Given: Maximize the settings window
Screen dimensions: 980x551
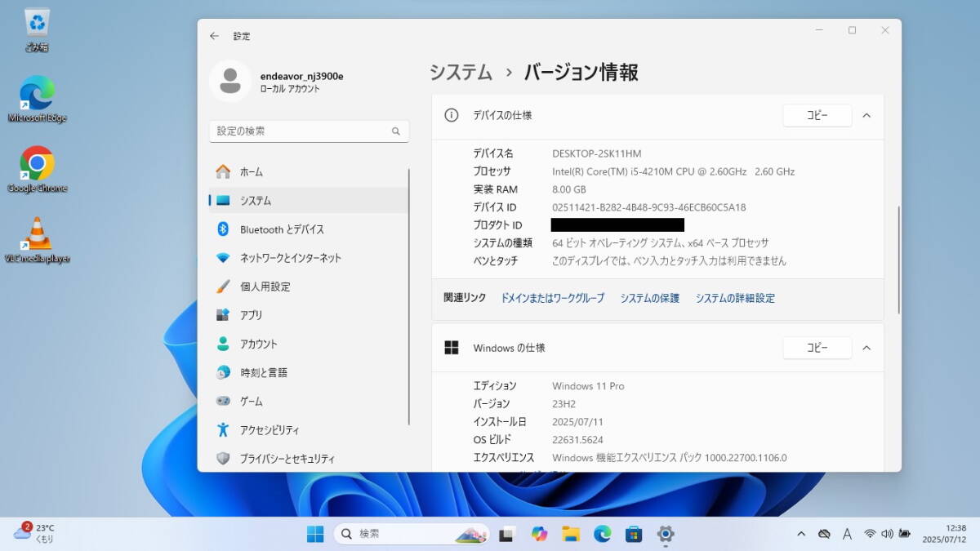Looking at the screenshot, I should point(852,30).
